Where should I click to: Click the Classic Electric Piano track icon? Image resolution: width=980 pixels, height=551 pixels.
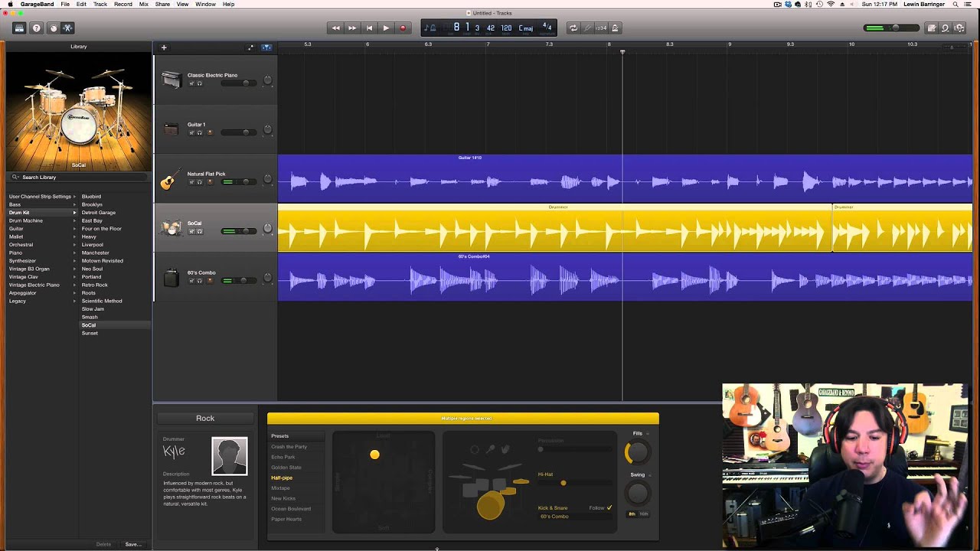[x=171, y=80]
